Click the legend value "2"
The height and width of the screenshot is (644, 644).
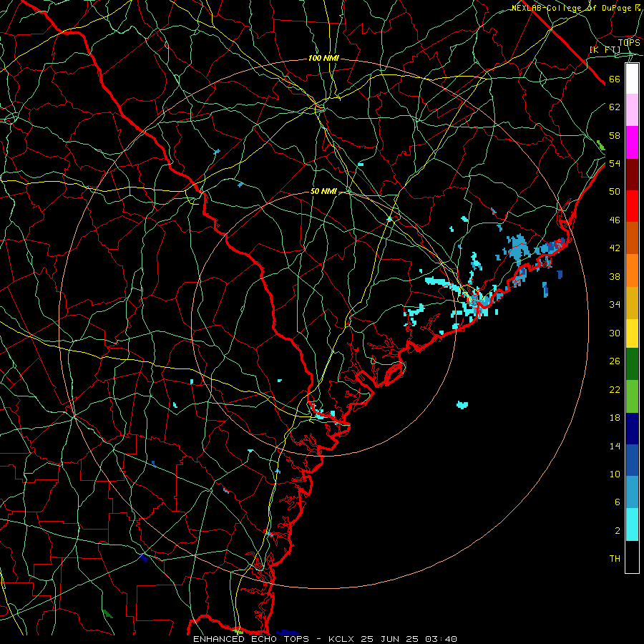618,530
